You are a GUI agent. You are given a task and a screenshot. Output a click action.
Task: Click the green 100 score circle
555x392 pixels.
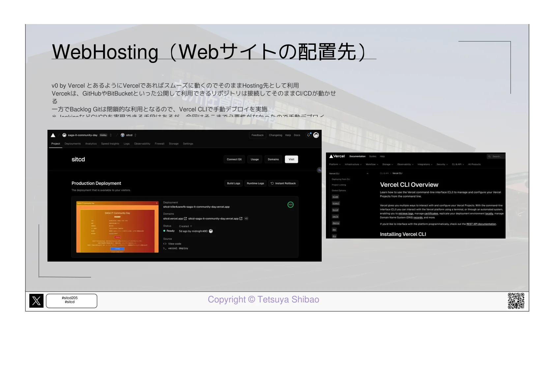(290, 205)
